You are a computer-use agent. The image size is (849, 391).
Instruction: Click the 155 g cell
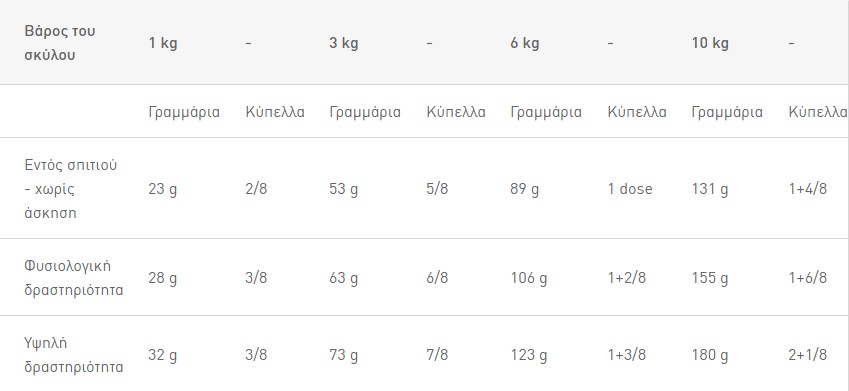(x=710, y=278)
